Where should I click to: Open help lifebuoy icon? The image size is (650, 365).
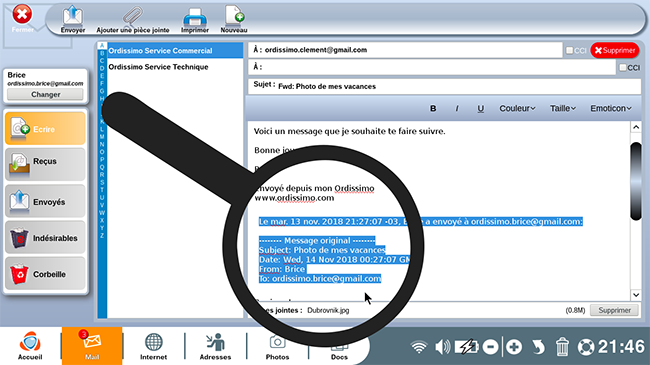coord(586,347)
